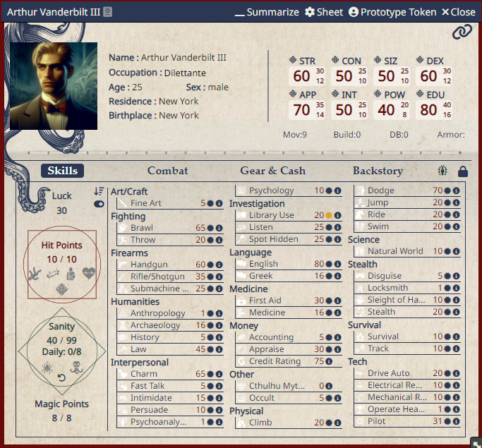Click the Armor field
The image size is (482, 448).
click(x=451, y=135)
